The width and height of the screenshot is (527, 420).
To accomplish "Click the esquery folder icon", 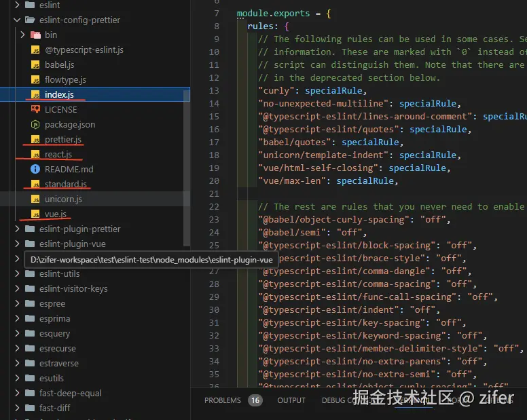I will (30, 333).
